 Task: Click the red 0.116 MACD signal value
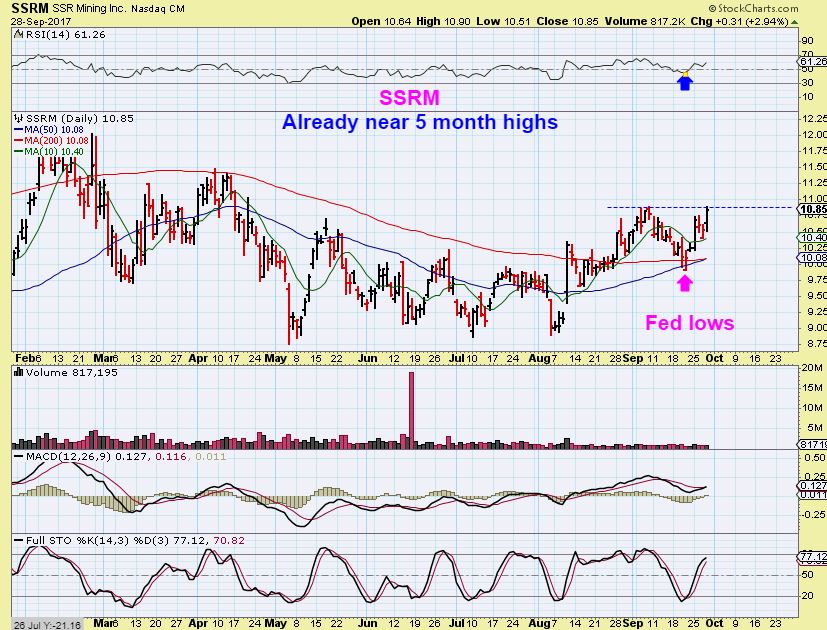coord(171,456)
